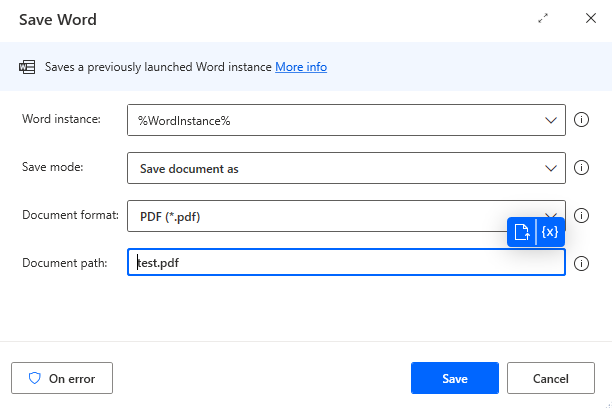612x408 pixels.
Task: Open the On error settings
Action: point(62,378)
